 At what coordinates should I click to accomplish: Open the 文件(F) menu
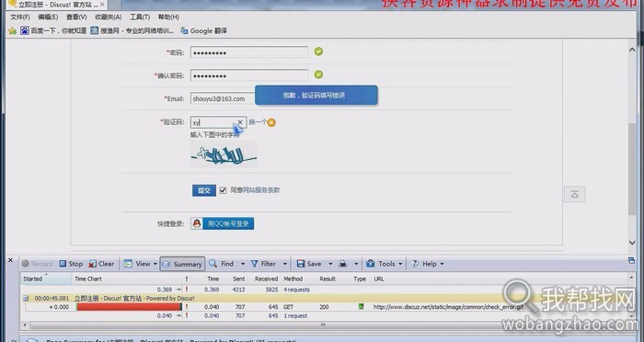pos(19,17)
